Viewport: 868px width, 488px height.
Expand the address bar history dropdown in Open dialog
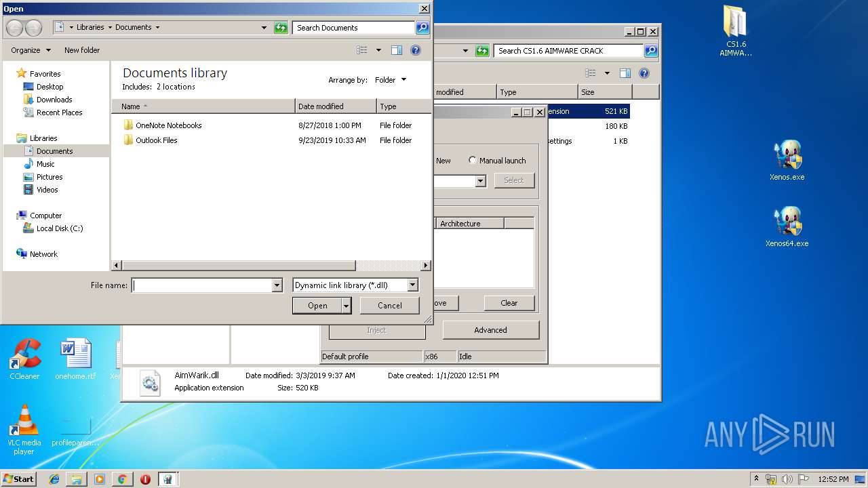point(264,28)
